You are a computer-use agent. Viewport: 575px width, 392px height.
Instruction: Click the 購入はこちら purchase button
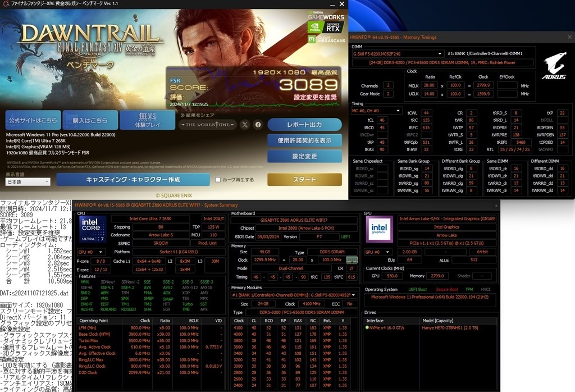click(90, 120)
